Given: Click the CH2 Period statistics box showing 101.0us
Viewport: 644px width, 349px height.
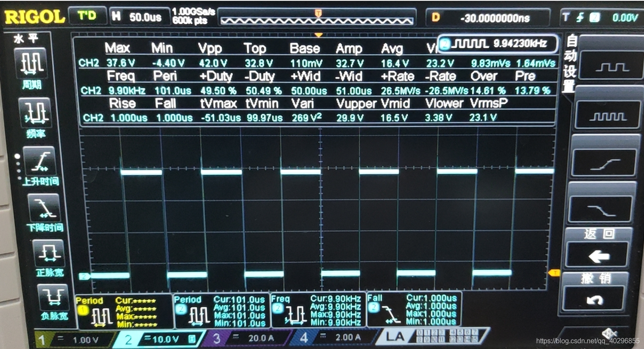Looking at the screenshot, I should [221, 311].
